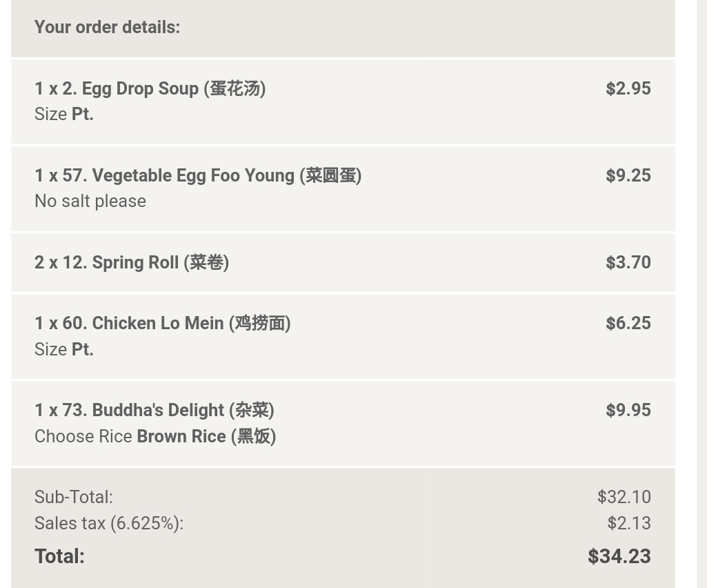707x588 pixels.
Task: Select the Spring Roll order line
Action: [131, 262]
